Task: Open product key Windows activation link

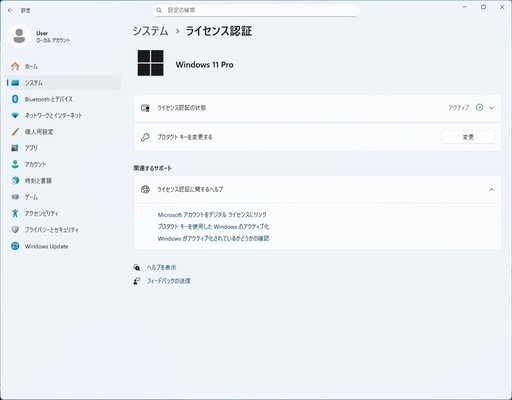Action: [x=213, y=227]
